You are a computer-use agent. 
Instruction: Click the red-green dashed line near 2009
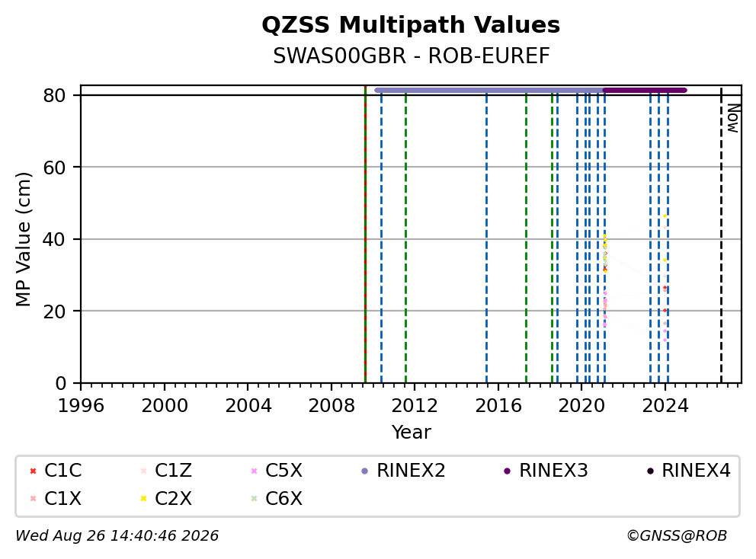click(x=366, y=236)
